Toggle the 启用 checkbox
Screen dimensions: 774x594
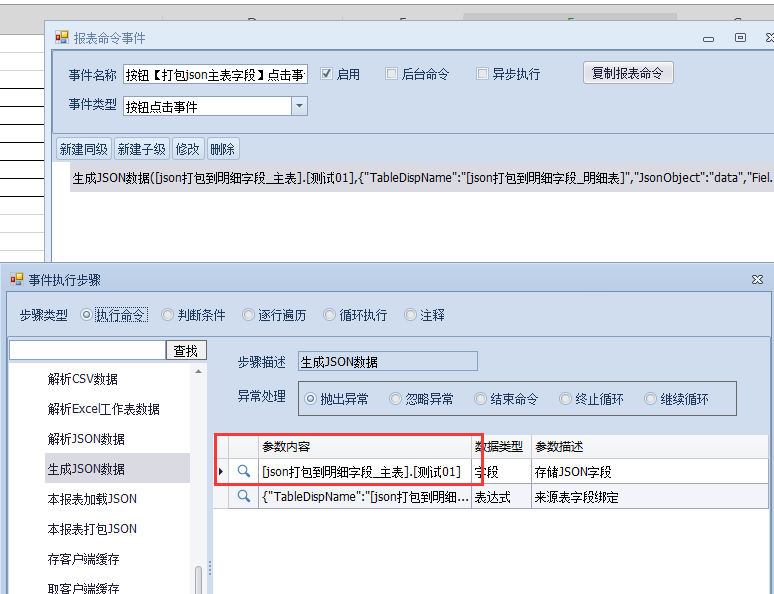[327, 74]
